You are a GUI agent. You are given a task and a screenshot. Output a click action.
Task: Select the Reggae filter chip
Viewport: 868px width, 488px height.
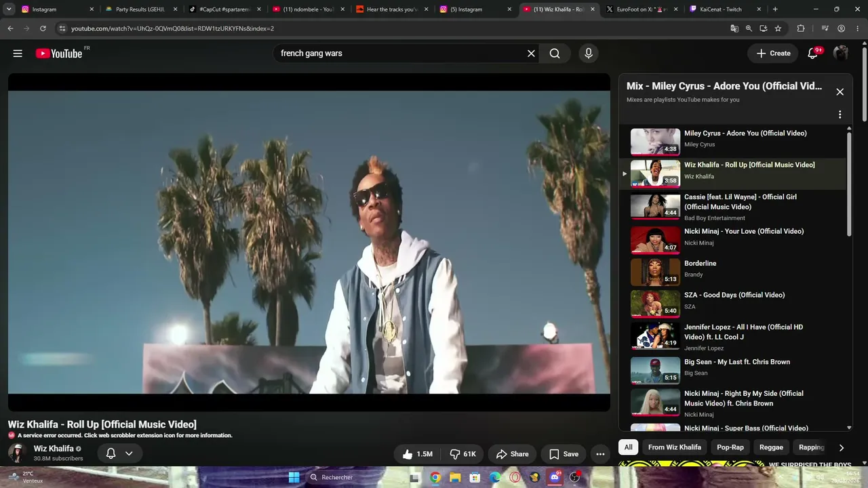click(x=771, y=447)
